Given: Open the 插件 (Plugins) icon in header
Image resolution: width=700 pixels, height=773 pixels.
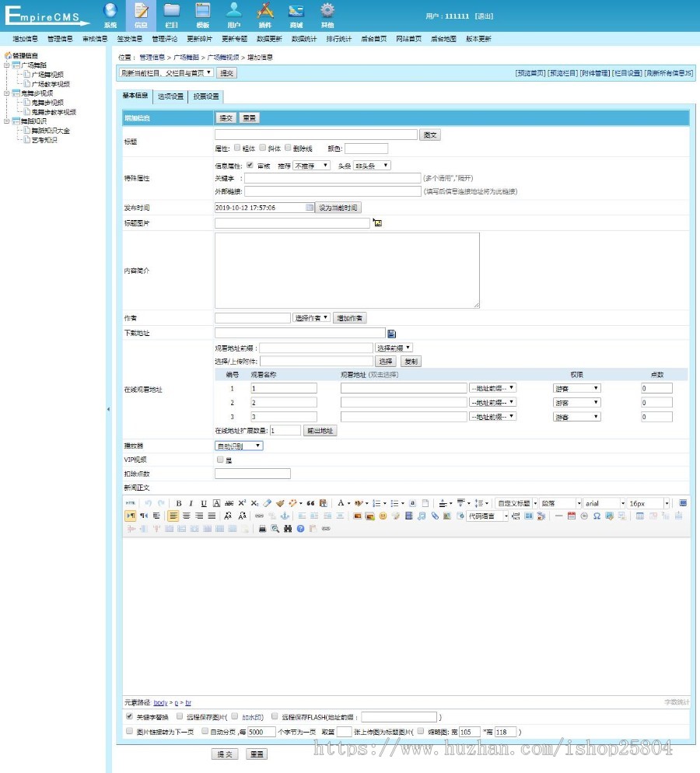Looking at the screenshot, I should (x=265, y=13).
